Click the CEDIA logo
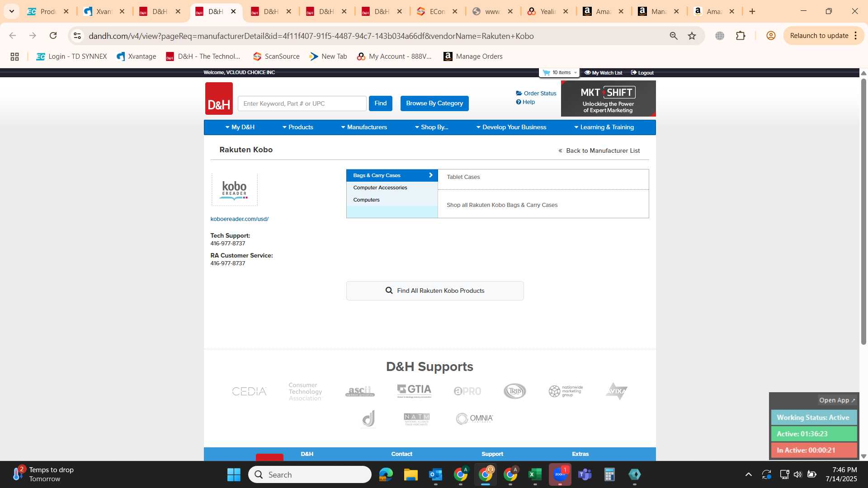Screen dimensions: 868x488 point(250,391)
